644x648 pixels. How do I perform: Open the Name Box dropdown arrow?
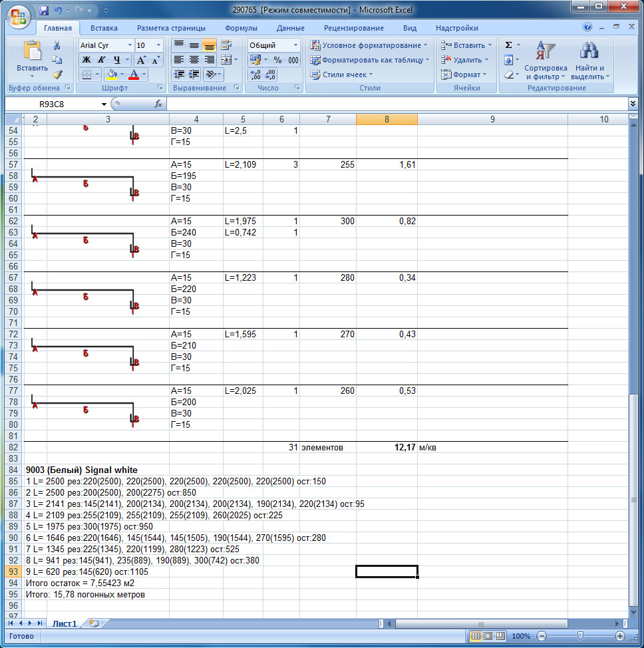pyautogui.click(x=104, y=104)
